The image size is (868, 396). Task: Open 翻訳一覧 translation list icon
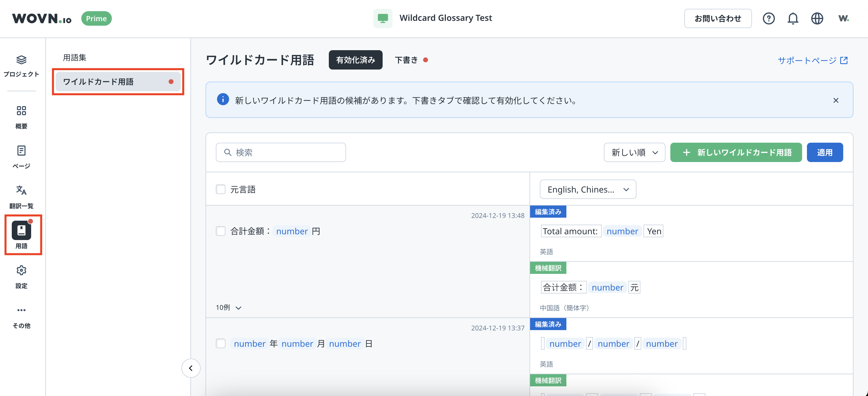point(21,190)
